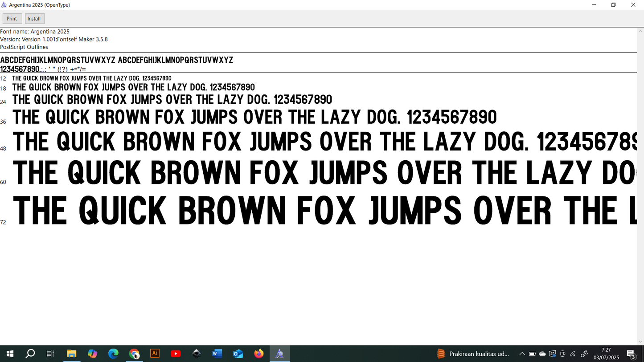Launch Firefox browser
This screenshot has width=644, height=362.
pos(258,354)
